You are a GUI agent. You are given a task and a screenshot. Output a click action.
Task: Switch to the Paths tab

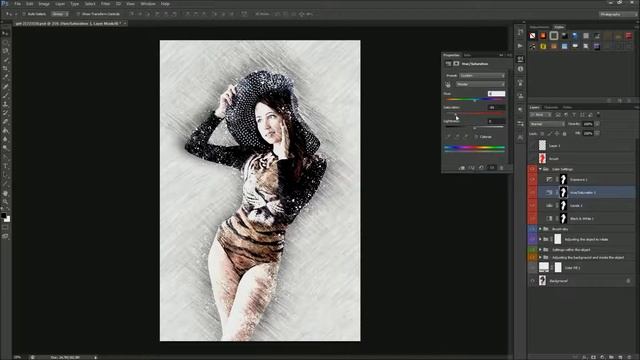(567, 107)
